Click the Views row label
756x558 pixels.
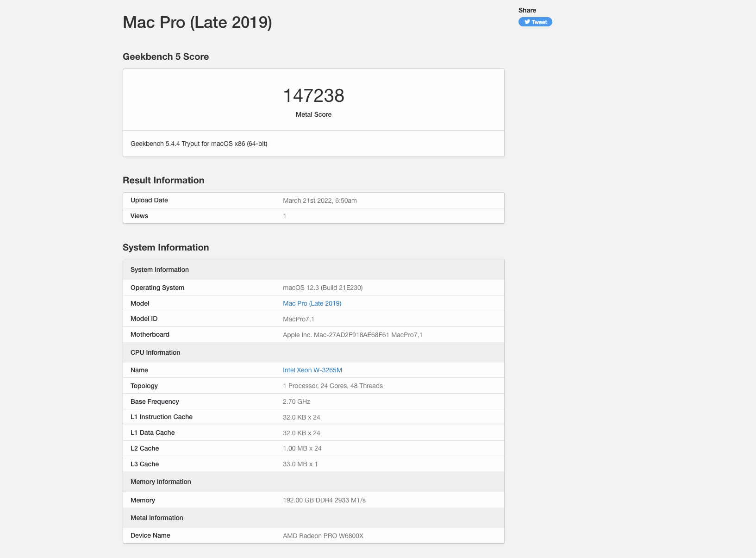(x=139, y=216)
